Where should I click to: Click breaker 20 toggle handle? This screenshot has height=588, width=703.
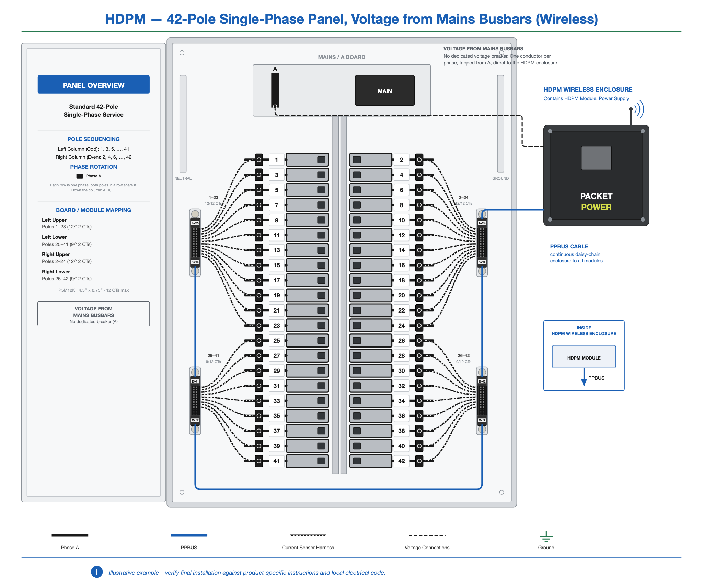click(357, 295)
